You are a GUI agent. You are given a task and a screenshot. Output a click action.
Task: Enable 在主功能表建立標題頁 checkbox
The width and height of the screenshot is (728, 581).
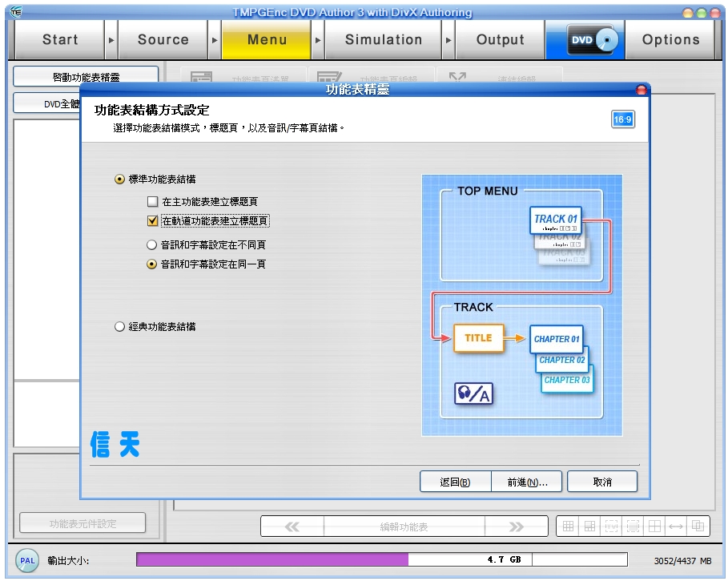pyautogui.click(x=153, y=202)
